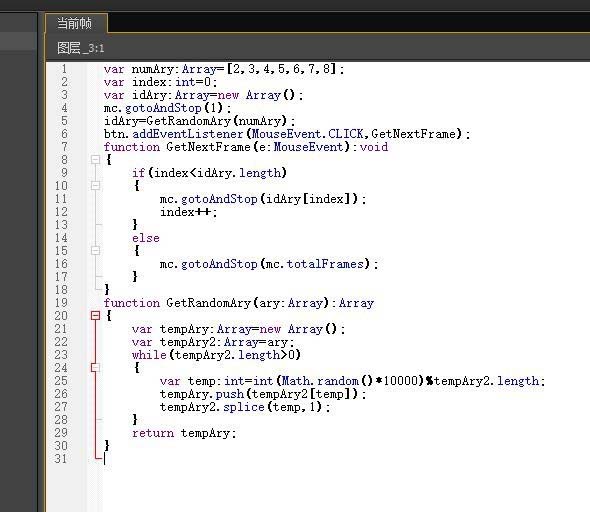Click the 'mc.gotoAndStop(mc.totalFrames);' line
The height and width of the screenshot is (512, 590).
pos(269,264)
